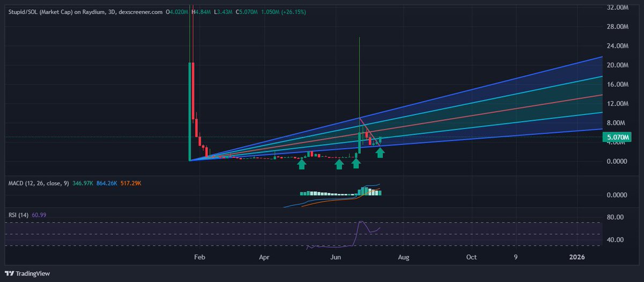Select the MACD histogram bars
The width and height of the screenshot is (644, 282).
click(x=340, y=192)
